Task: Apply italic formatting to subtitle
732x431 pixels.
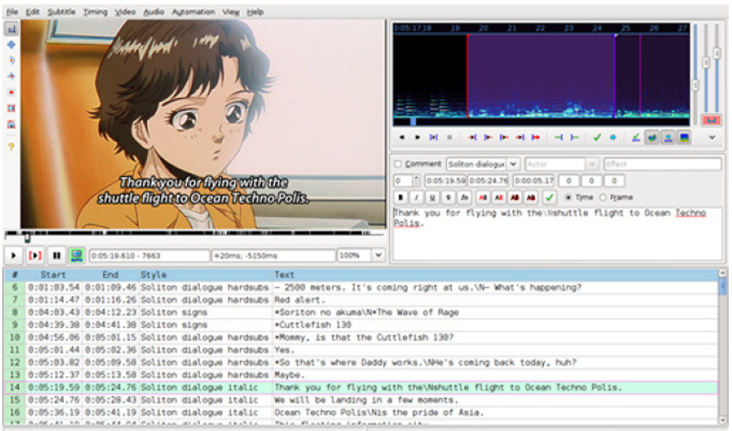Action: coord(415,197)
